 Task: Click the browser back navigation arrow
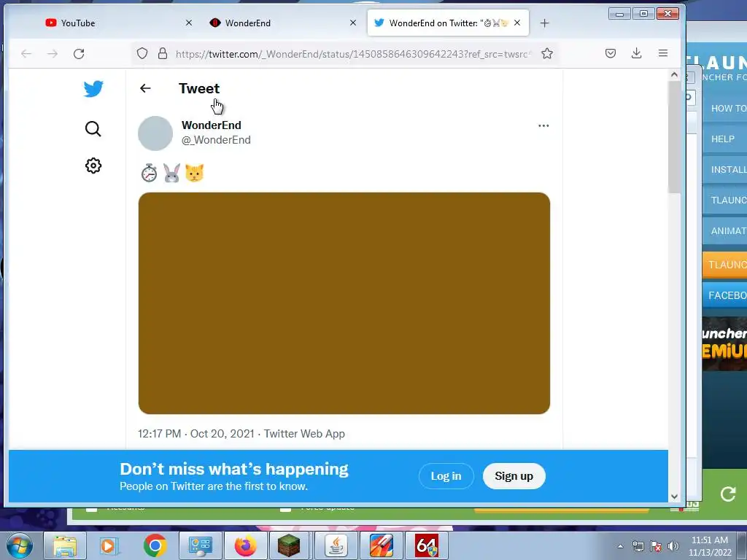pos(26,53)
